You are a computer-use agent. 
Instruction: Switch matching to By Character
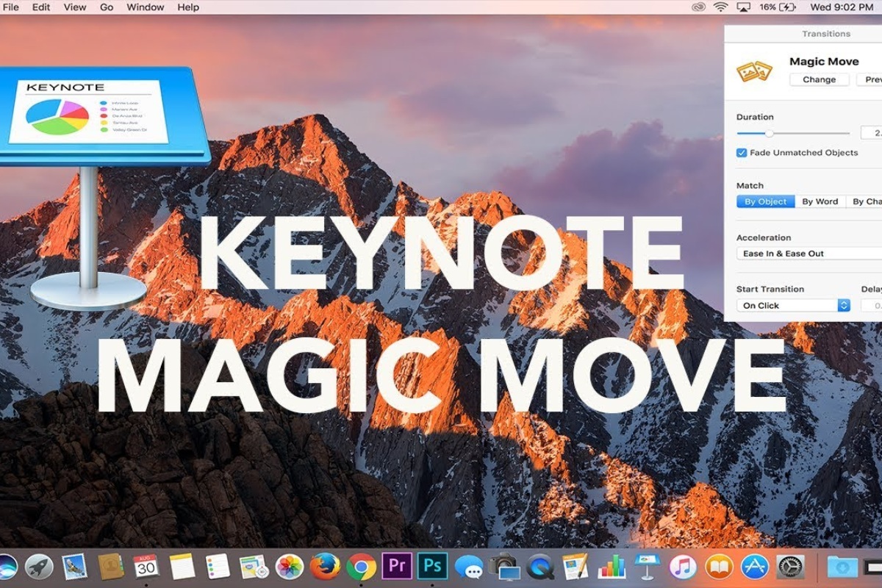click(x=867, y=201)
